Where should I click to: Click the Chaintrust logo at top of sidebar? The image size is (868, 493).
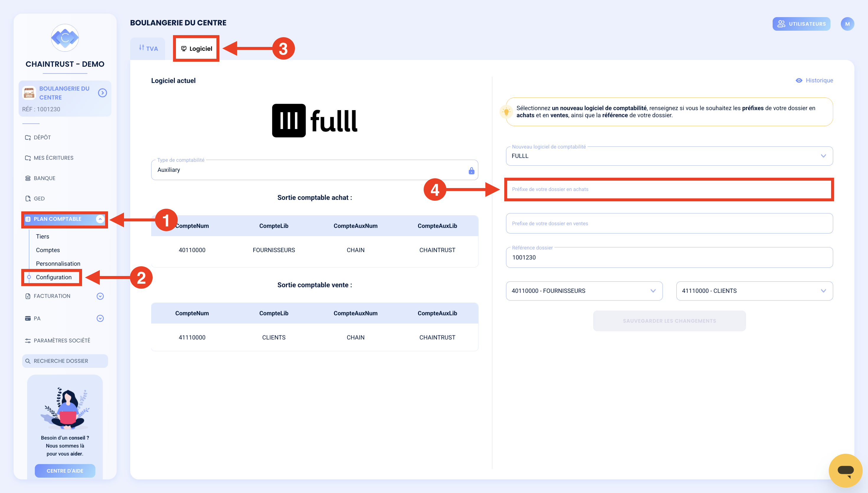pyautogui.click(x=65, y=37)
